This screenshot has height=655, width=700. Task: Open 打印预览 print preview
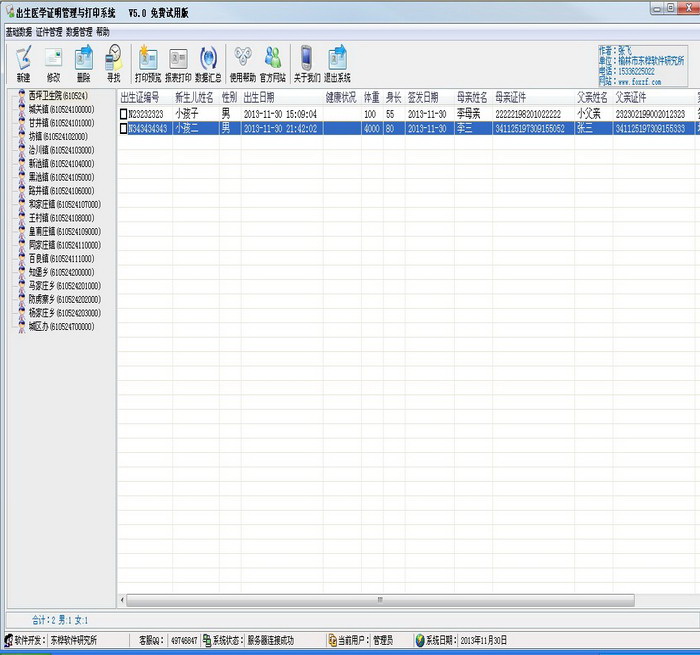click(147, 62)
